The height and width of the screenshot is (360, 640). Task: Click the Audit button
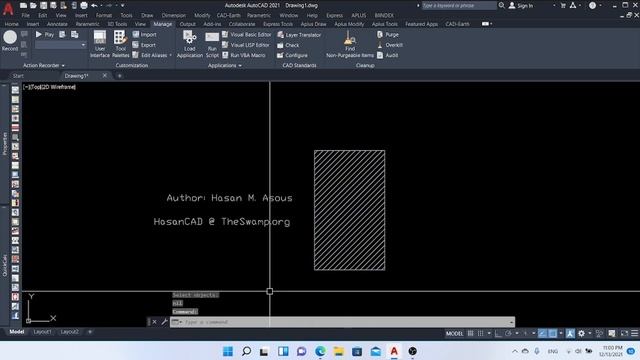pos(387,55)
